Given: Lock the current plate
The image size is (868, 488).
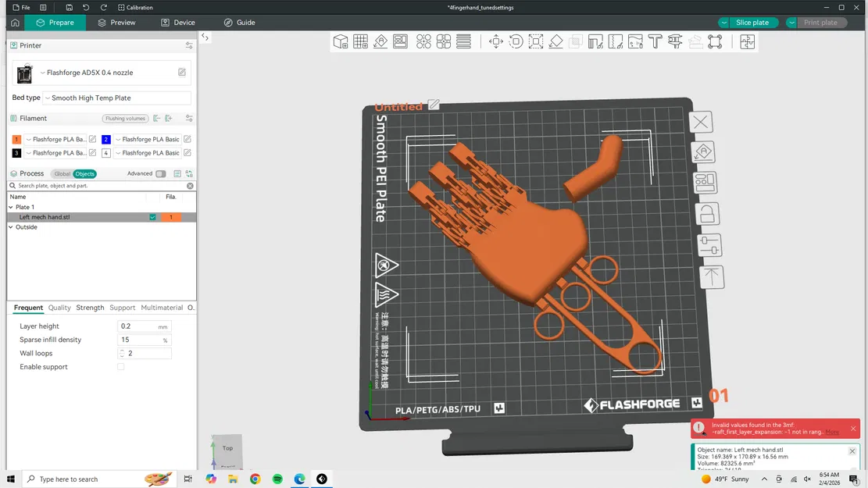Looking at the screenshot, I should 706,212.
